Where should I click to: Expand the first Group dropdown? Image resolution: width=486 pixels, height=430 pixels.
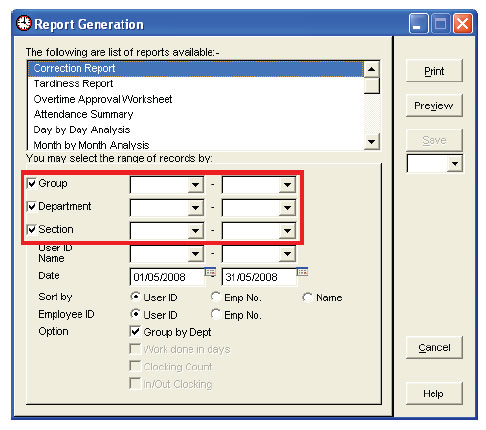(x=195, y=185)
